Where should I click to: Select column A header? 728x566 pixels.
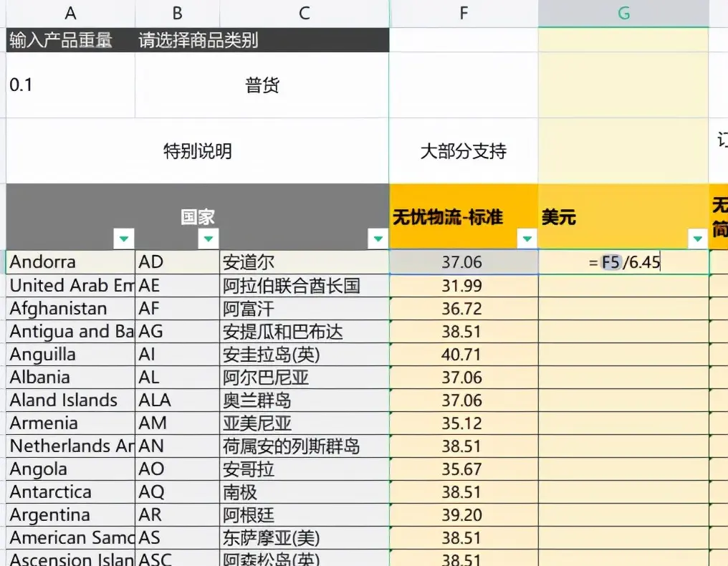point(70,13)
